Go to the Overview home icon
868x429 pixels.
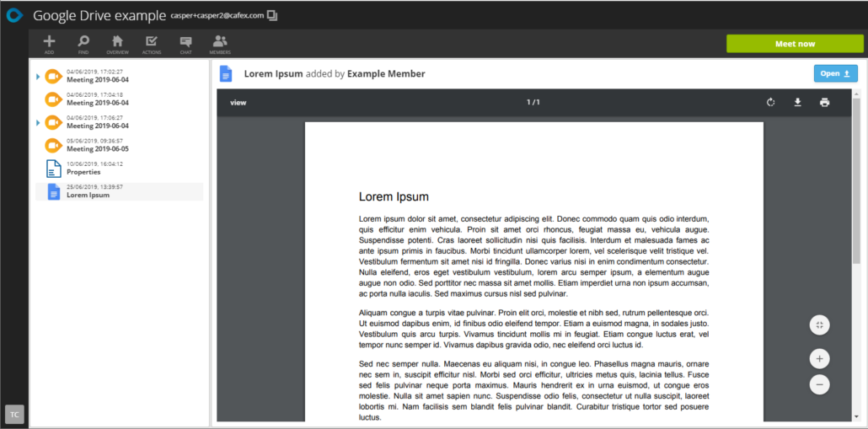click(x=117, y=45)
